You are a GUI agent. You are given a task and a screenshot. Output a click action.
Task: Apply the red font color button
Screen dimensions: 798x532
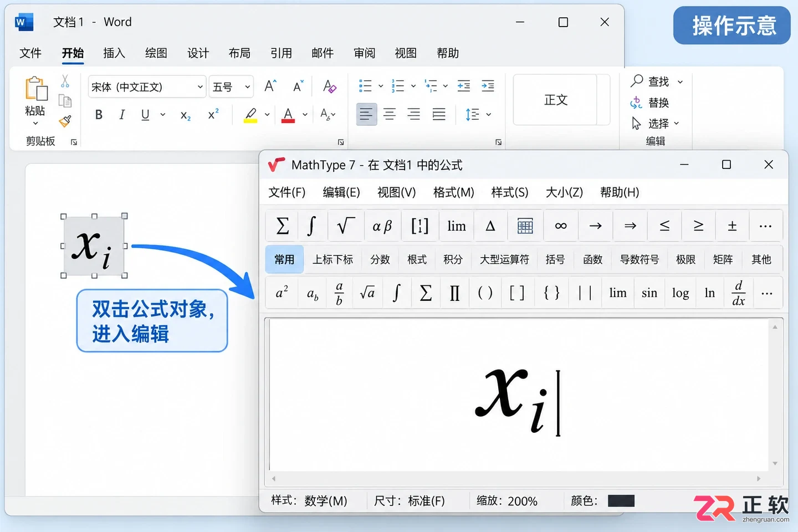[x=288, y=115]
